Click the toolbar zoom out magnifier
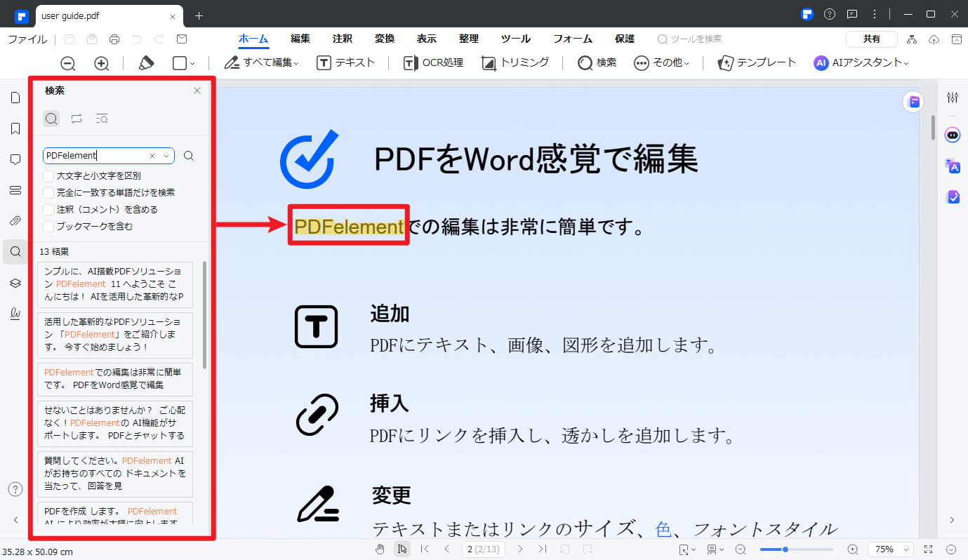The image size is (968, 560). click(68, 63)
